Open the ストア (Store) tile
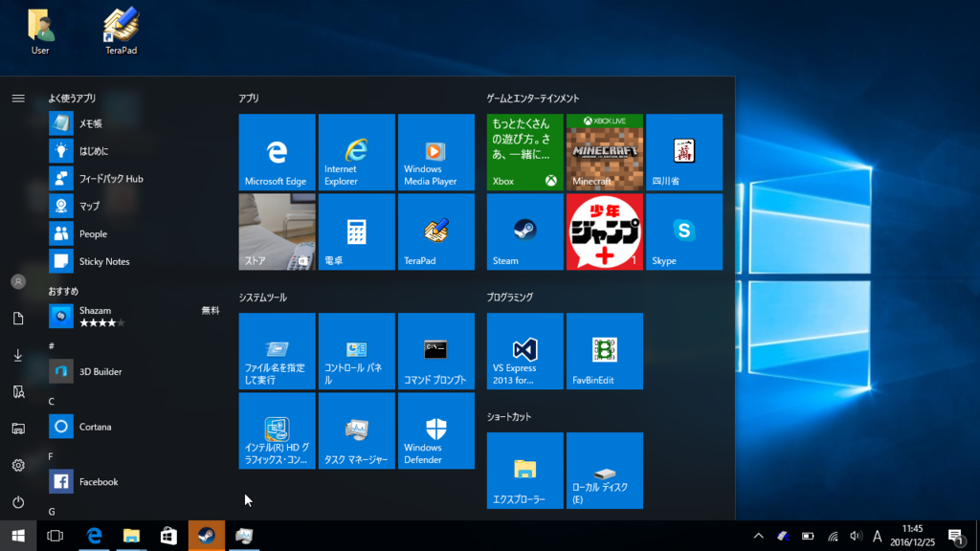The image size is (980, 551). (277, 231)
